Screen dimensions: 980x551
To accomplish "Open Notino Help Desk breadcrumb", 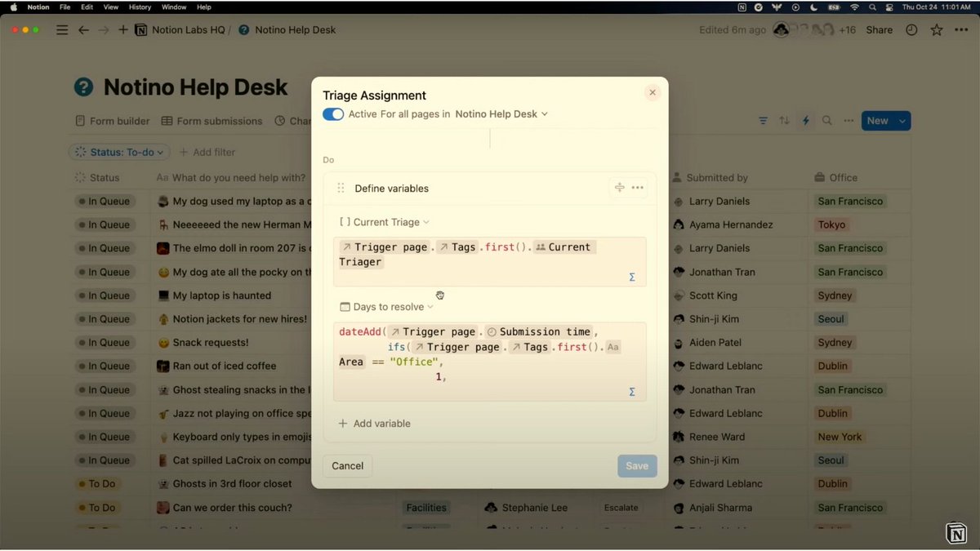I will (x=287, y=30).
